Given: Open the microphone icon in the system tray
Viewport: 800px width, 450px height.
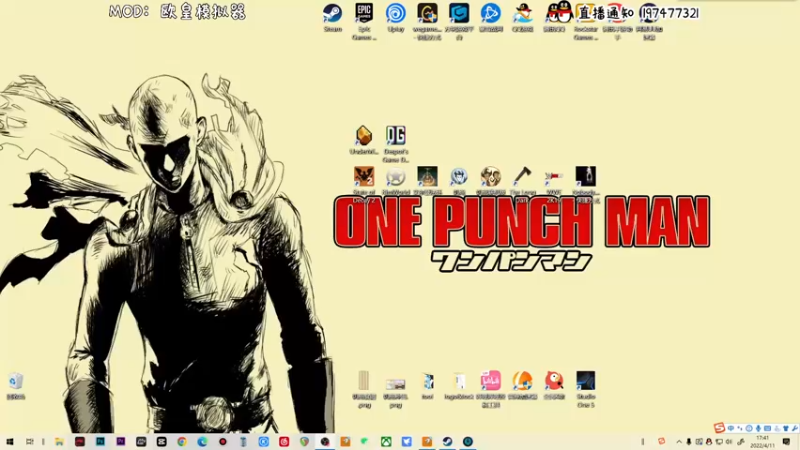Looking at the screenshot, I should pos(689,442).
